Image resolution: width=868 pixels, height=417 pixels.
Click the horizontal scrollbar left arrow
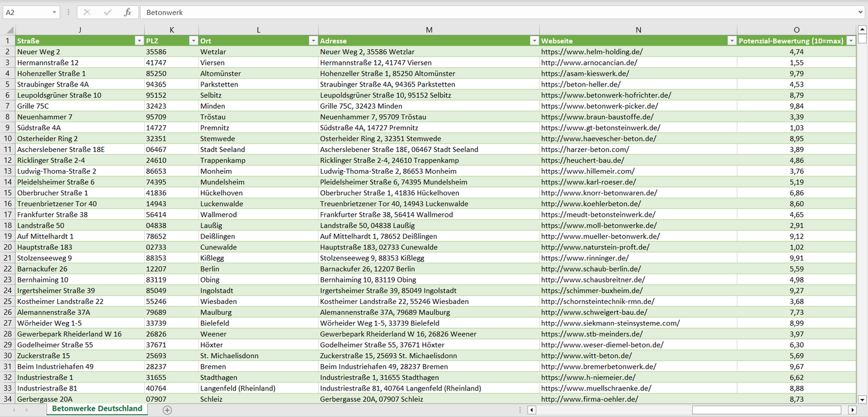(532, 410)
